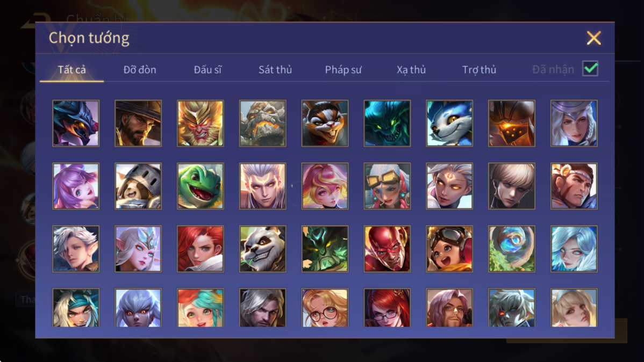644x362 pixels.
Task: Switch to the Đỡ đòn tab
Action: tap(140, 70)
